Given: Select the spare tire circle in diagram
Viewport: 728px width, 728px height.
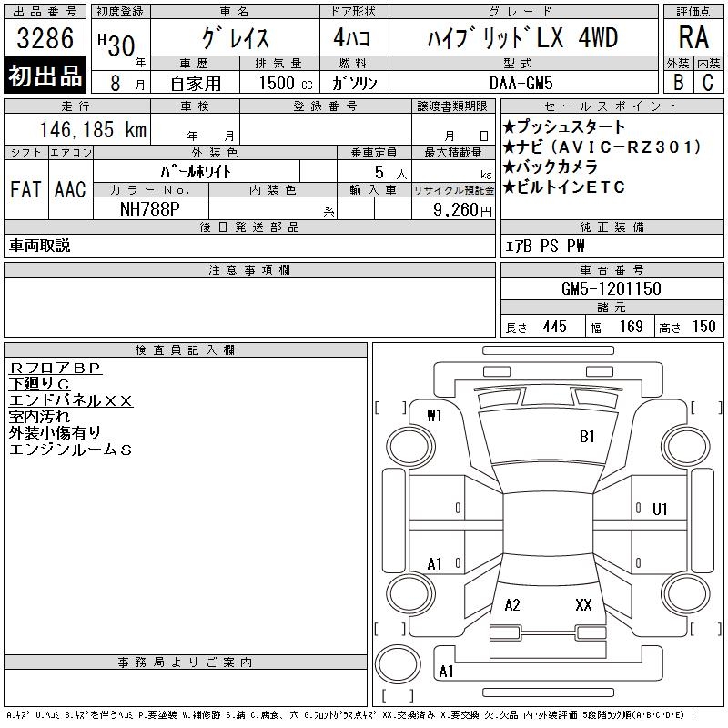Looking at the screenshot, I should pyautogui.click(x=398, y=664).
